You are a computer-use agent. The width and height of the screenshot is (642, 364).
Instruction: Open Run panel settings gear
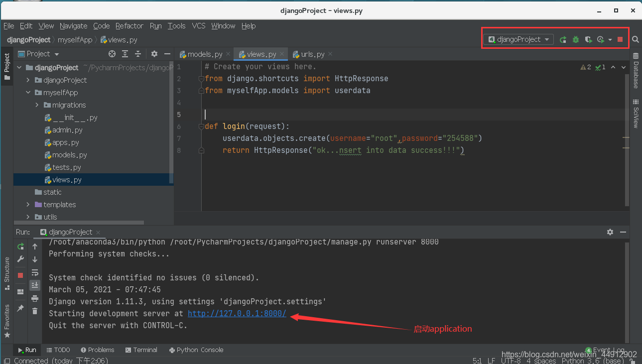tap(610, 232)
